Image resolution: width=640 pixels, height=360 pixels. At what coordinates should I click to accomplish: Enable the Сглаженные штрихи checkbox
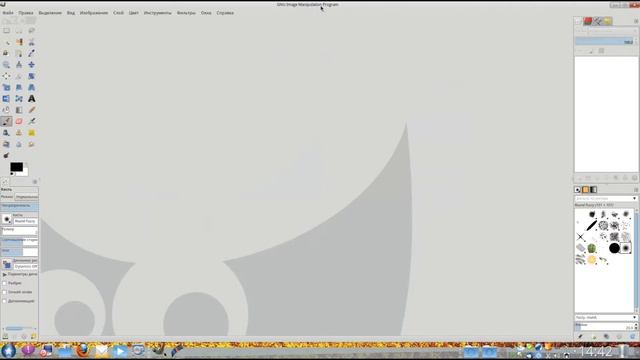click(4, 292)
